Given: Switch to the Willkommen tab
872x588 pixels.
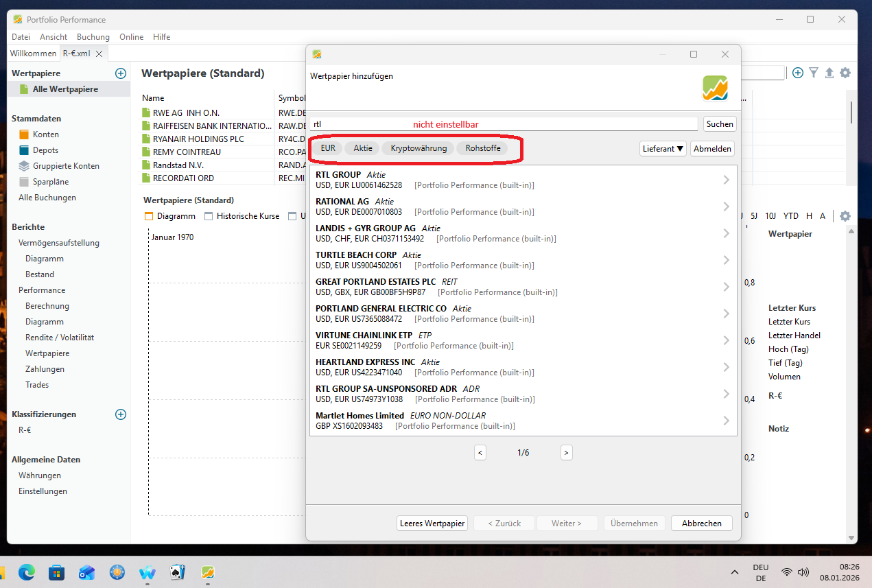Looking at the screenshot, I should 32,54.
